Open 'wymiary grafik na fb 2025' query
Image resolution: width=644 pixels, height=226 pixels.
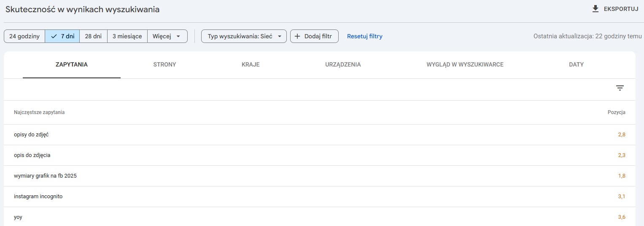coord(45,176)
